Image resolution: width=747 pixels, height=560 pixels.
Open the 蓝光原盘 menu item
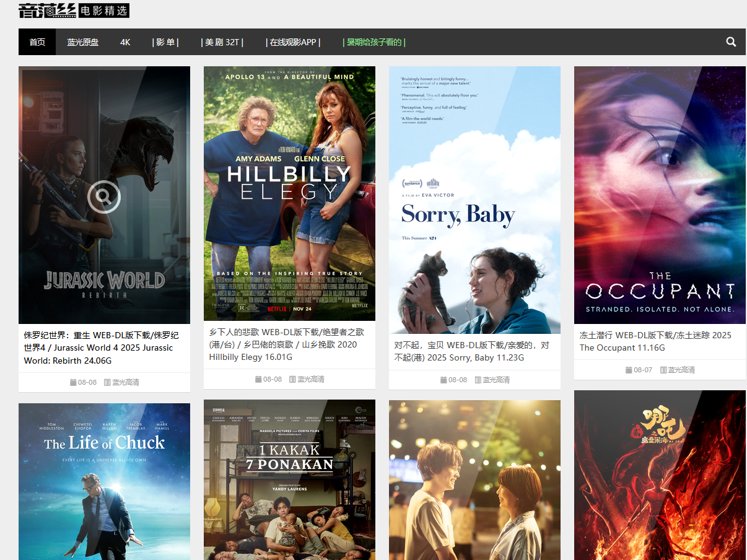(83, 42)
